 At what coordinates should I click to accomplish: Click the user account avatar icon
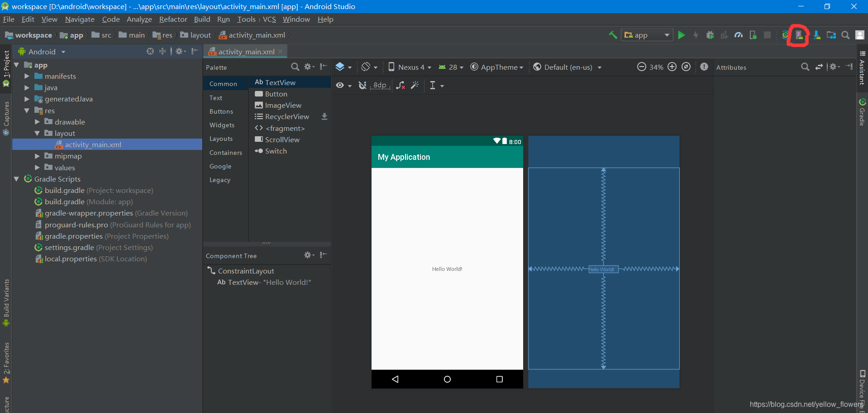point(860,35)
